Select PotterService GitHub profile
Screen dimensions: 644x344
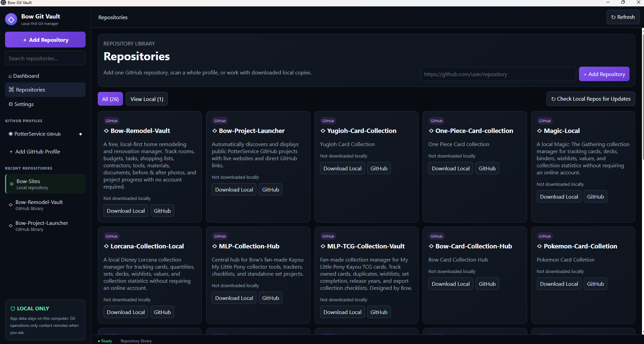(45, 134)
